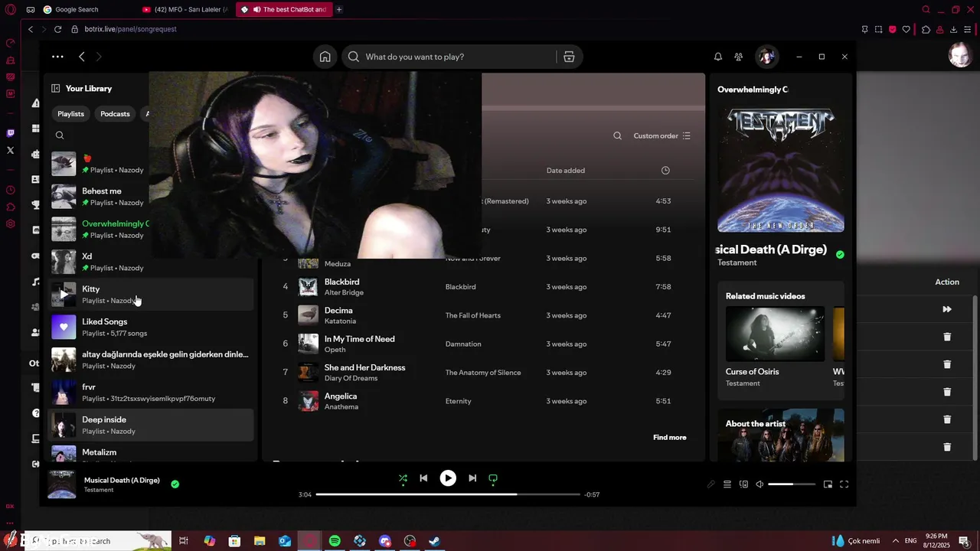Search inside Your Library magnifier
This screenshot has height=551, width=980.
(60, 135)
